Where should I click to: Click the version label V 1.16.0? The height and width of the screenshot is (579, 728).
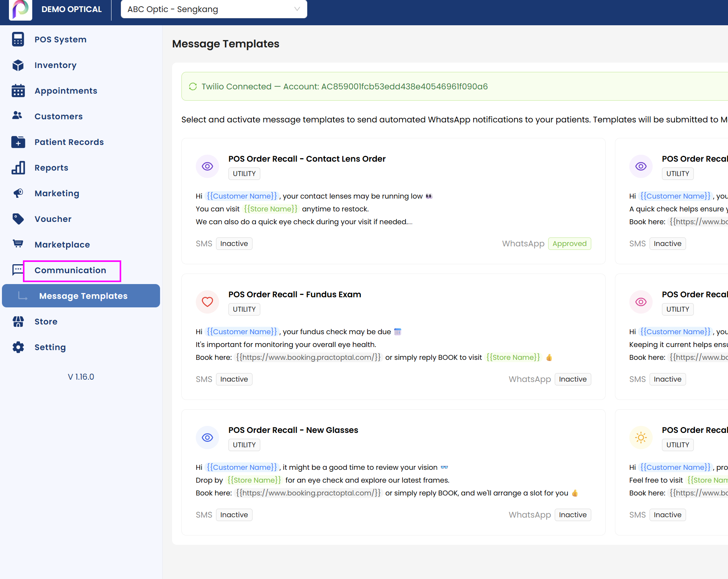[81, 377]
